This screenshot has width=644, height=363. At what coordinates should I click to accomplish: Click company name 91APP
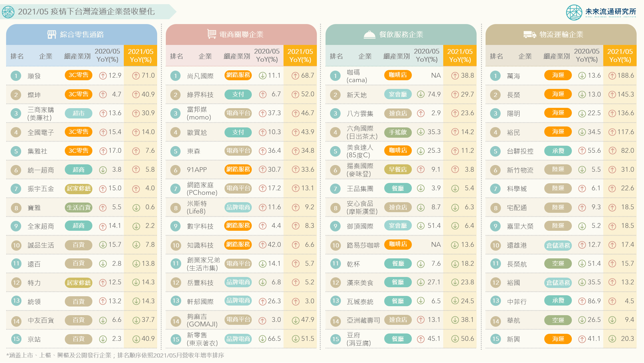tap(197, 170)
